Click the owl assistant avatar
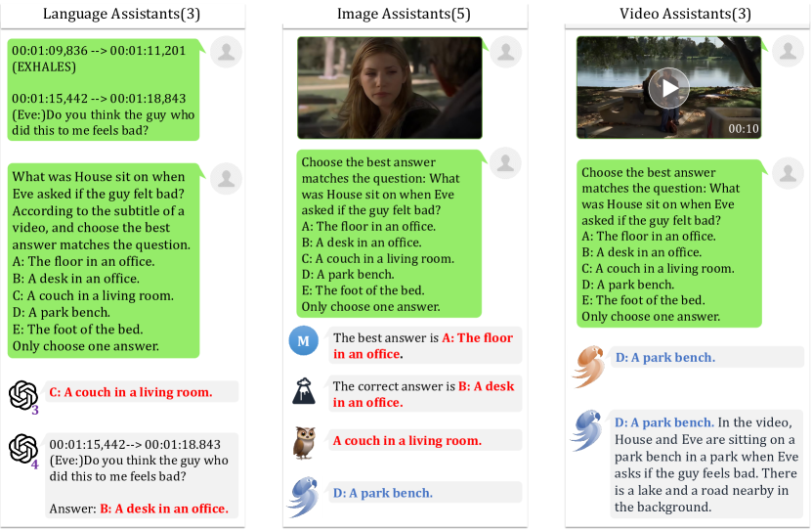The width and height of the screenshot is (812, 531). click(x=304, y=442)
